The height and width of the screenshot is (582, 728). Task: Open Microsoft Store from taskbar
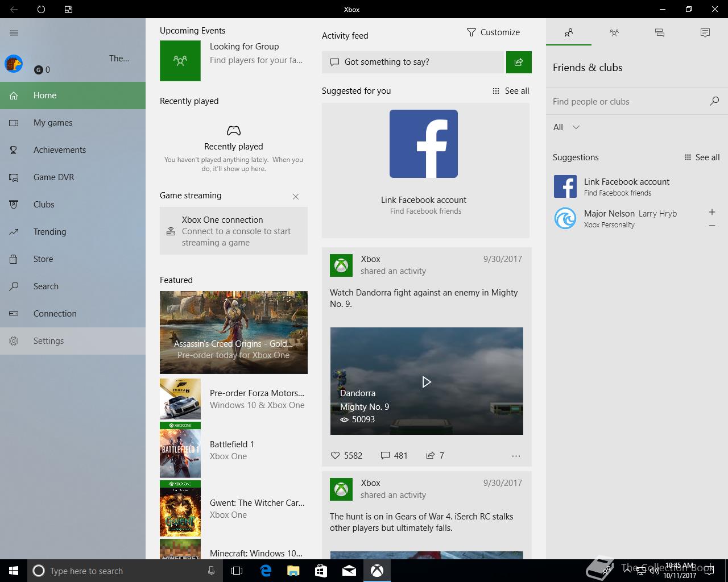click(321, 571)
